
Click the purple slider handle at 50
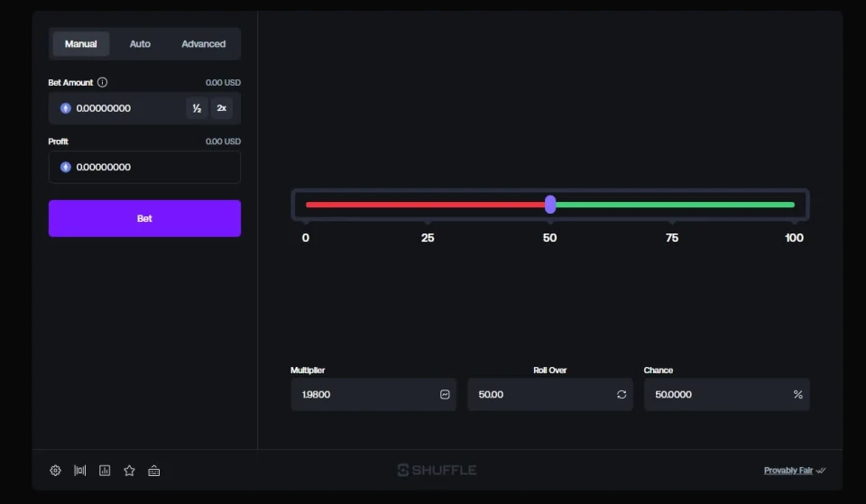(550, 205)
